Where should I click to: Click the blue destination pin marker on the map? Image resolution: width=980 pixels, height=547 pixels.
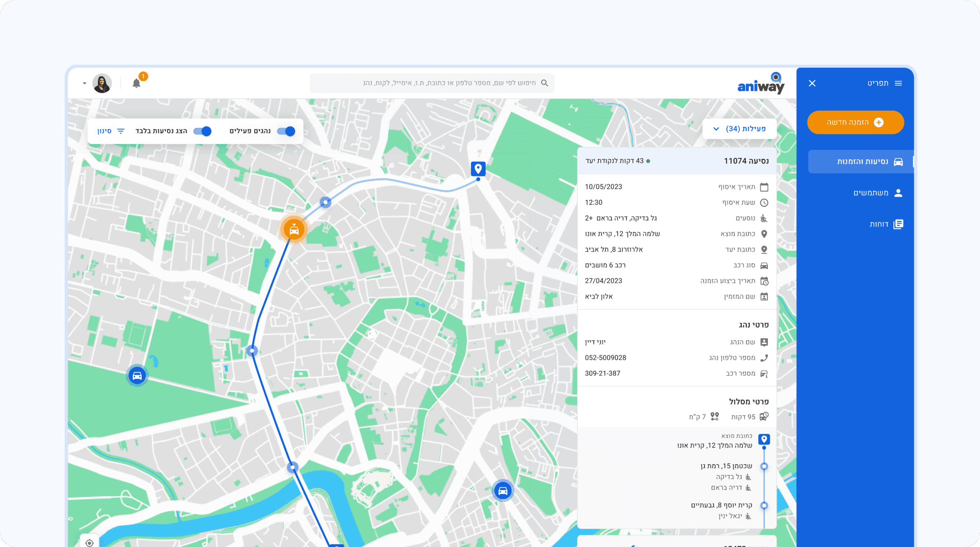(x=478, y=169)
